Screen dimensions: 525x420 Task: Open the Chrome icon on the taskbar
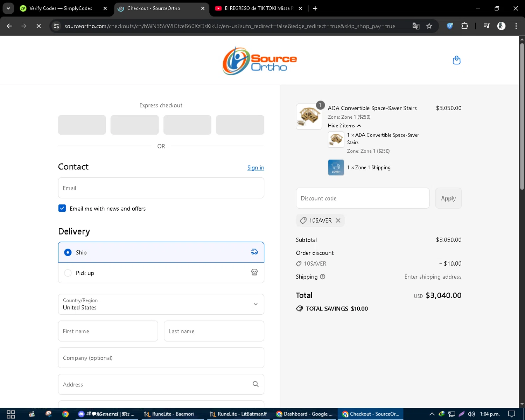65,414
